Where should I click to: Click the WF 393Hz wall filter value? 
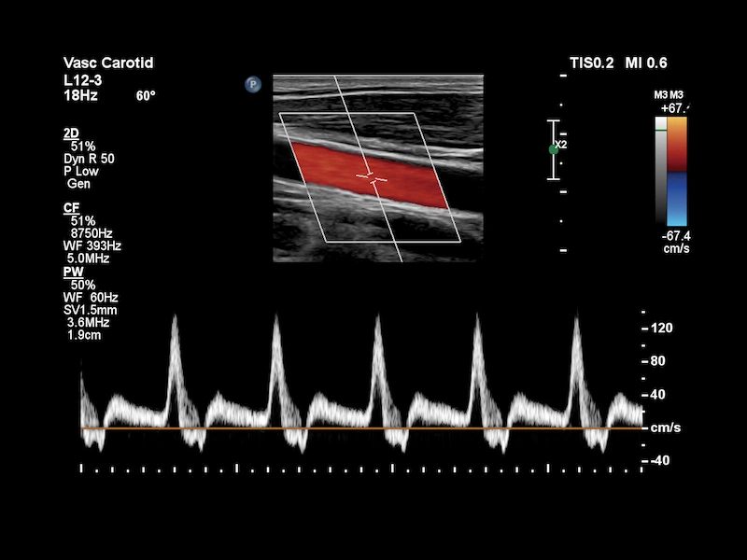92,245
